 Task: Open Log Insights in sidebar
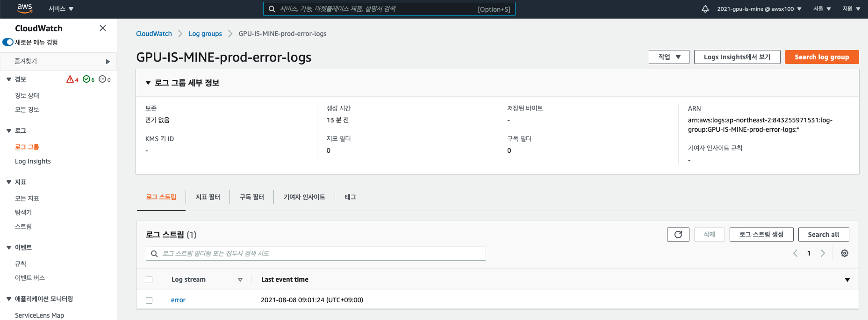click(33, 161)
